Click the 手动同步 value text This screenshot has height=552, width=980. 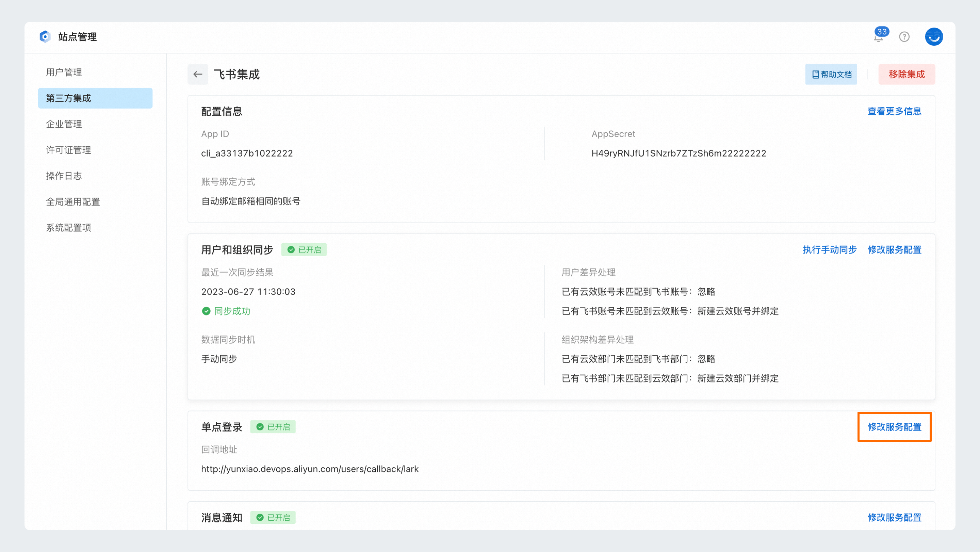point(219,359)
